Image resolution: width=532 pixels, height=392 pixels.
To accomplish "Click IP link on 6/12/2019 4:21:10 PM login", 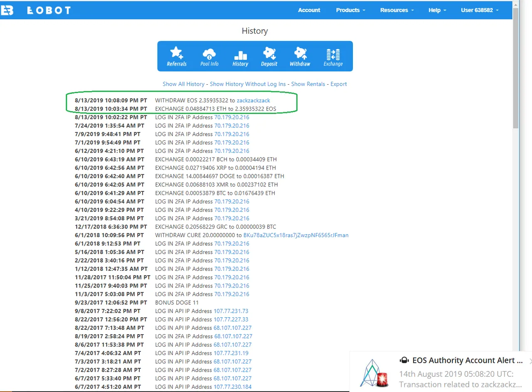I will pyautogui.click(x=232, y=151).
